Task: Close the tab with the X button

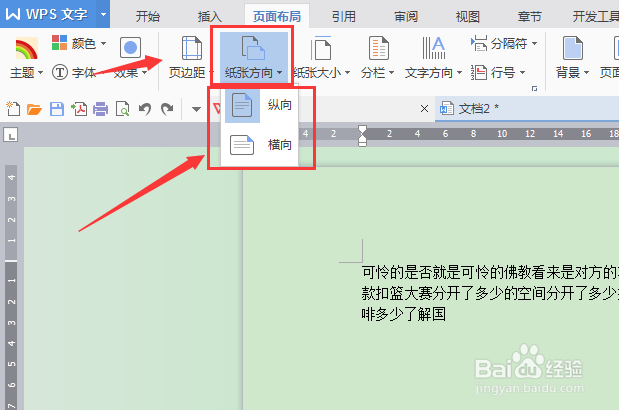Action: pyautogui.click(x=424, y=109)
